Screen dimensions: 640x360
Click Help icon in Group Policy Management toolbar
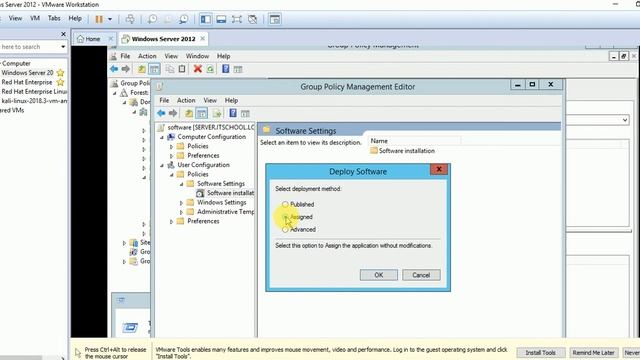[225, 69]
